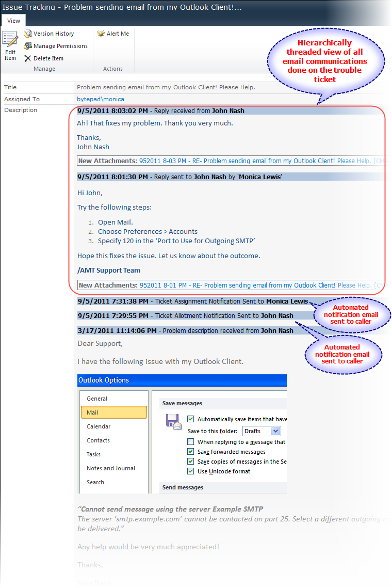This screenshot has height=588, width=392.
Task: Toggle 'Use Unicode format' checkbox
Action: [191, 471]
